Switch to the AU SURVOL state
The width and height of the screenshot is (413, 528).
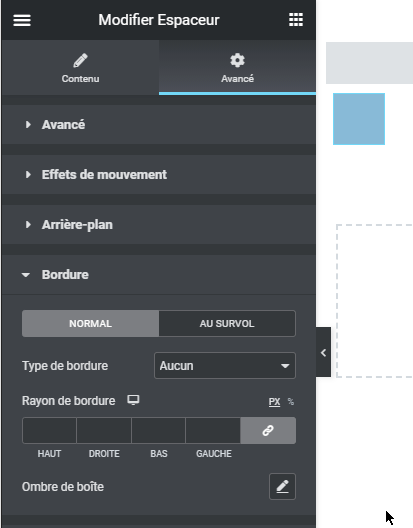(227, 324)
